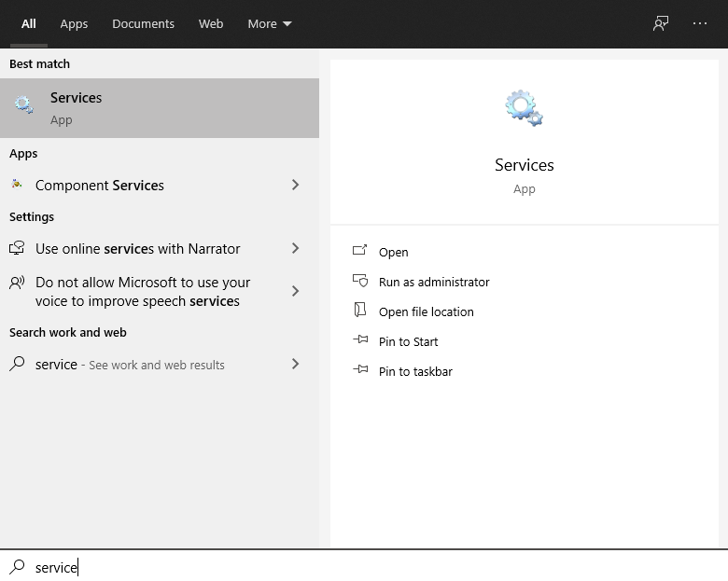728x581 pixels.
Task: Select the Web search tab
Action: [x=211, y=24]
